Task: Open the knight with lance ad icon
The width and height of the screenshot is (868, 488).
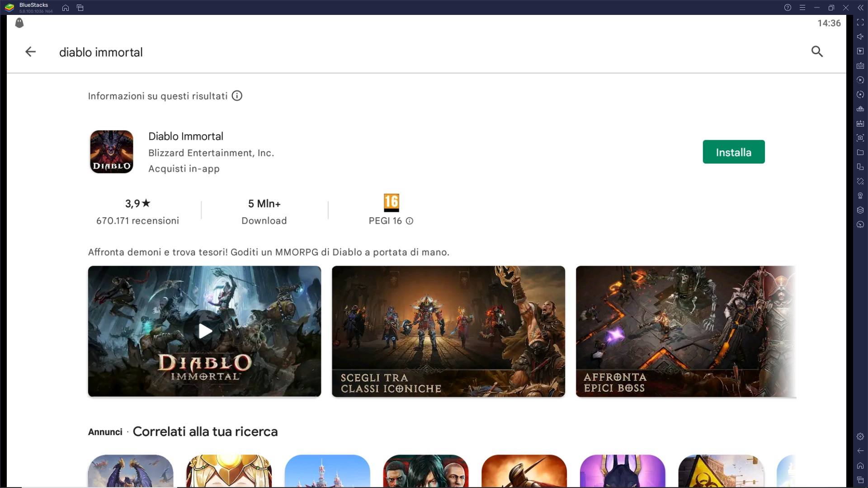Action: coord(524,471)
